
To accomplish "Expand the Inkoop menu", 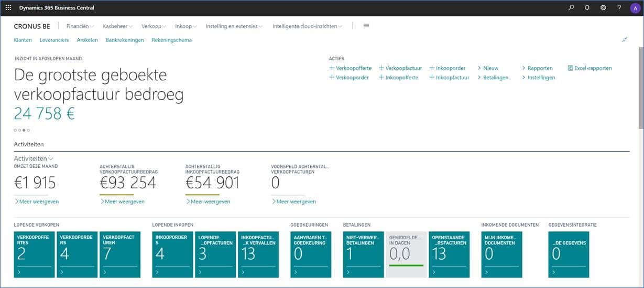I will (x=186, y=26).
